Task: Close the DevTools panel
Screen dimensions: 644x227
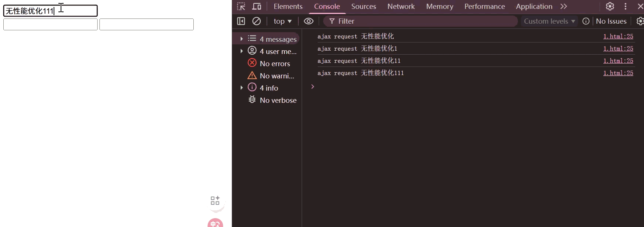Action: 640,6
